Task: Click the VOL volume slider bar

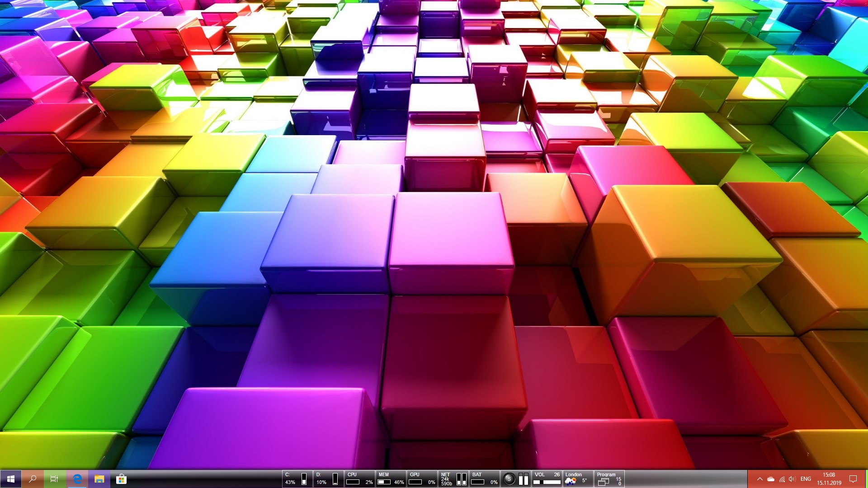Action: pos(547,482)
